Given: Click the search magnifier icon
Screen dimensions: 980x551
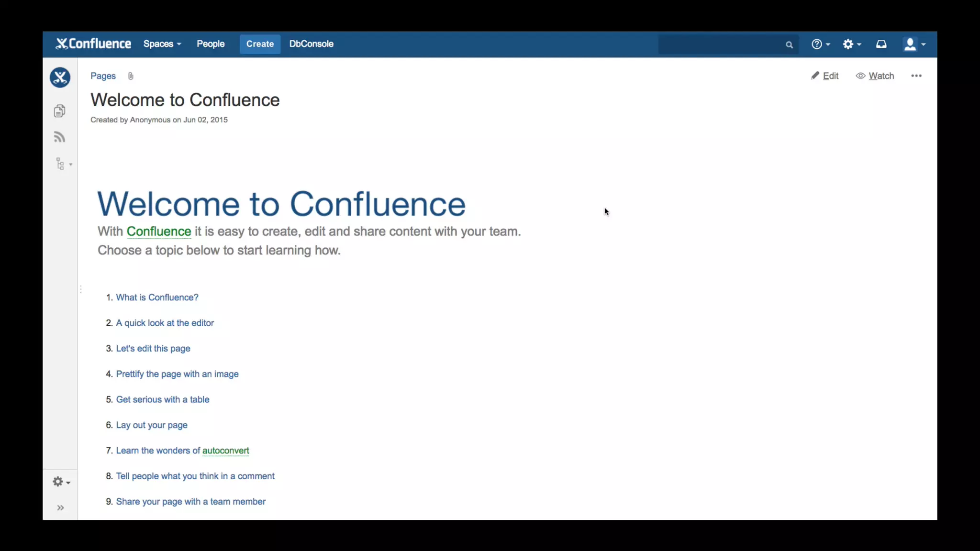Looking at the screenshot, I should click(789, 45).
